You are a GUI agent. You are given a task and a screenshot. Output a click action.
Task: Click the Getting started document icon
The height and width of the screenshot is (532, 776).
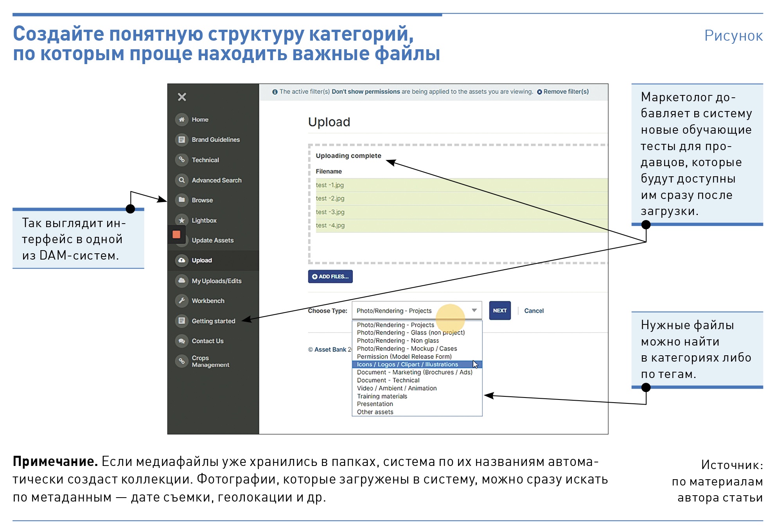pos(181,321)
